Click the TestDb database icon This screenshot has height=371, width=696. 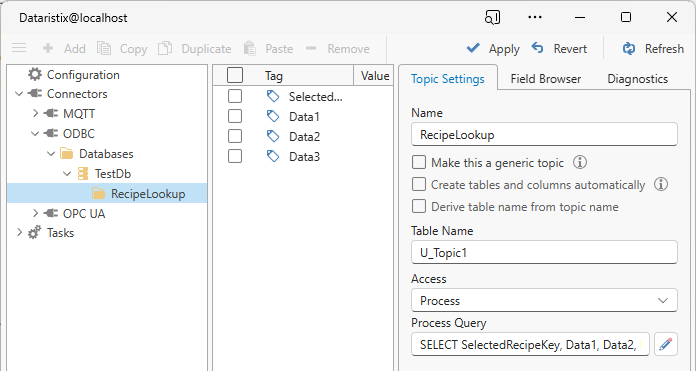click(x=83, y=174)
